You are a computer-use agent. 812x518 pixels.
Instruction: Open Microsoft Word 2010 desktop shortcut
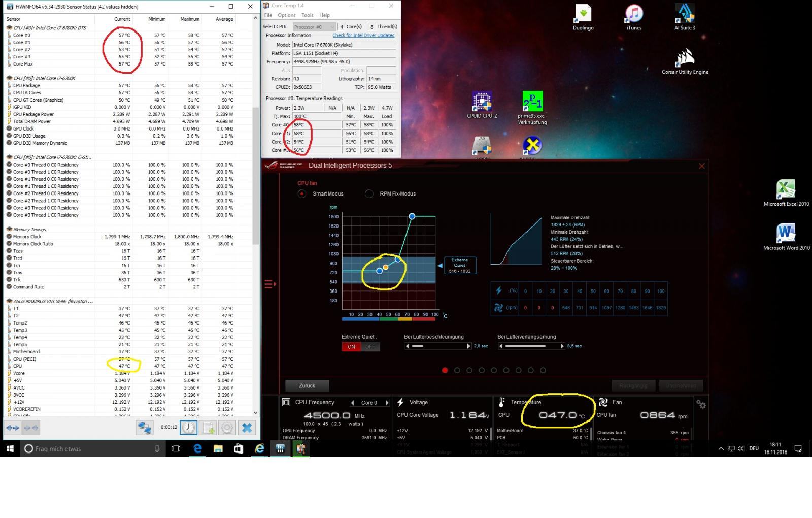[786, 237]
